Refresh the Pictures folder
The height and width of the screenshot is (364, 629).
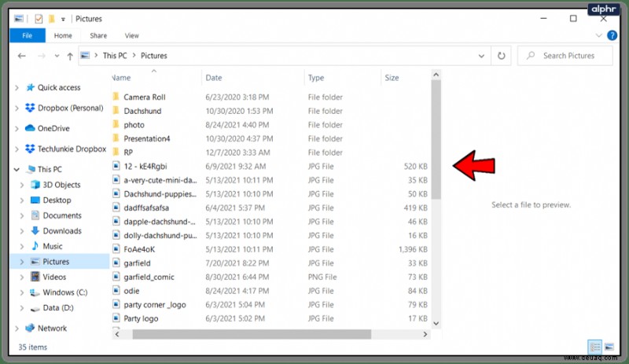501,56
